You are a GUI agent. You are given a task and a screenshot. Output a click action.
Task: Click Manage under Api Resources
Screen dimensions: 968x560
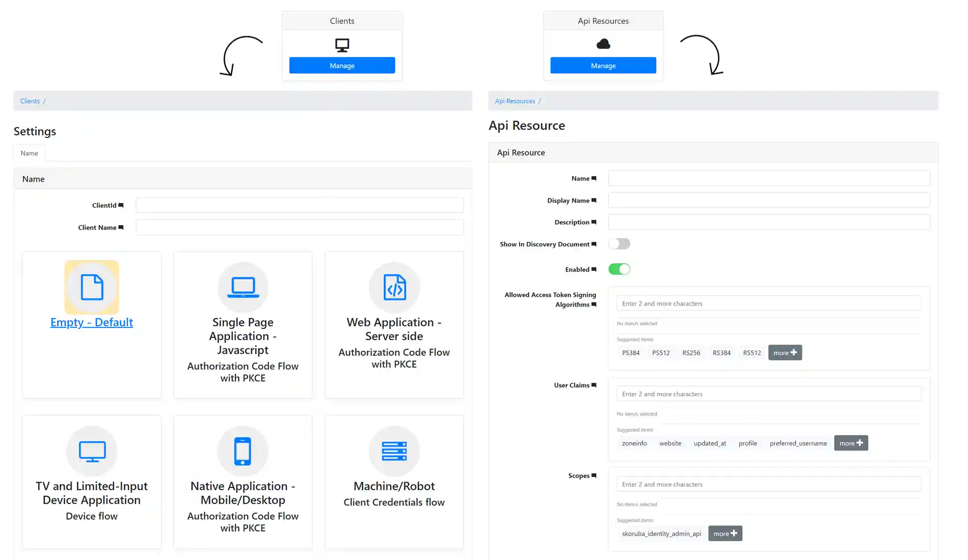[603, 65]
